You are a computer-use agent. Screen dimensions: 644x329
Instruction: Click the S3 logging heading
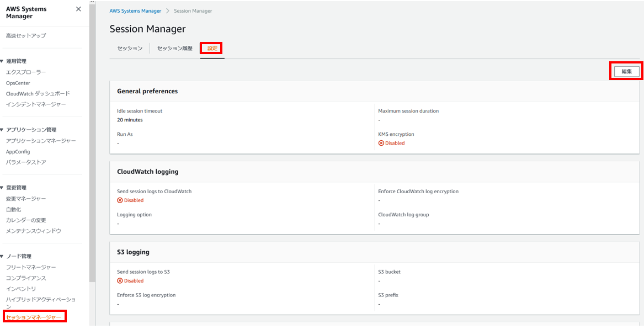(x=133, y=252)
